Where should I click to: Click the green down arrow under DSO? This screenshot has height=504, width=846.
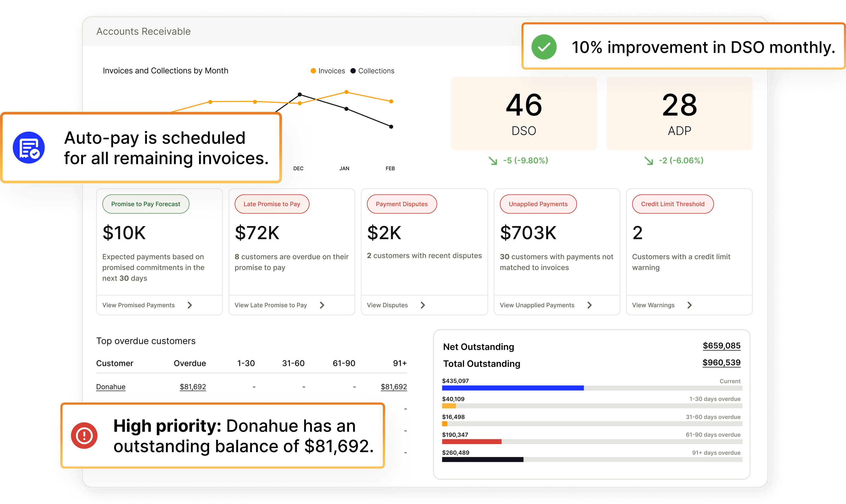click(x=493, y=161)
